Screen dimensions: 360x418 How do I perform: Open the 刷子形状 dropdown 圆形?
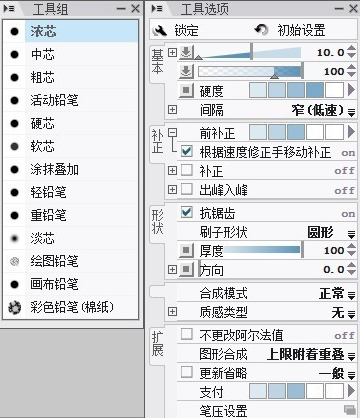click(331, 232)
